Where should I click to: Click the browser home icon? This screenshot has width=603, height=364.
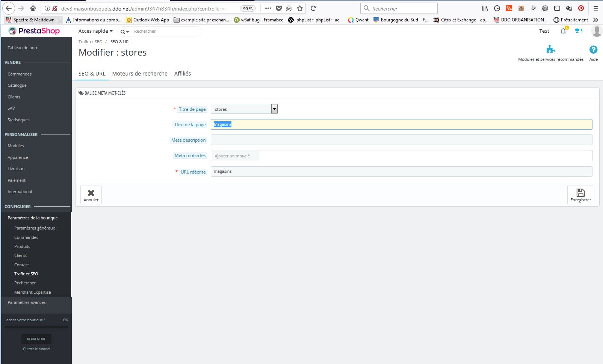pyautogui.click(x=33, y=8)
